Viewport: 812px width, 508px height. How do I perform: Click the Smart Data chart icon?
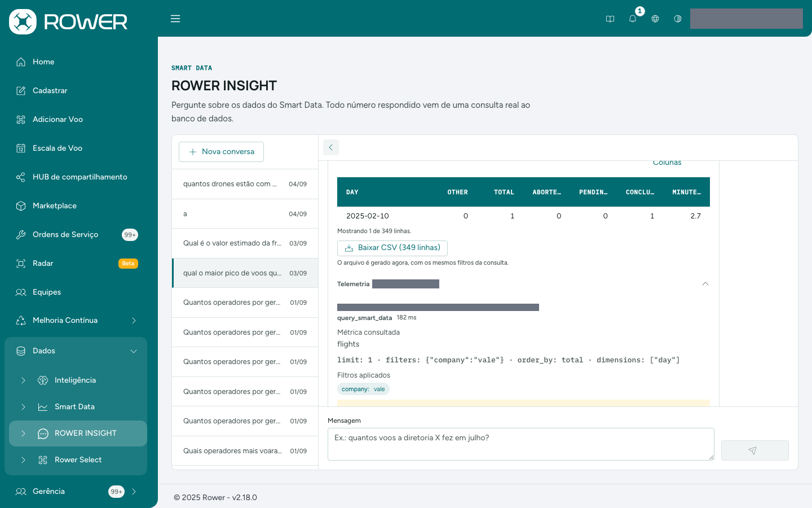(x=43, y=406)
